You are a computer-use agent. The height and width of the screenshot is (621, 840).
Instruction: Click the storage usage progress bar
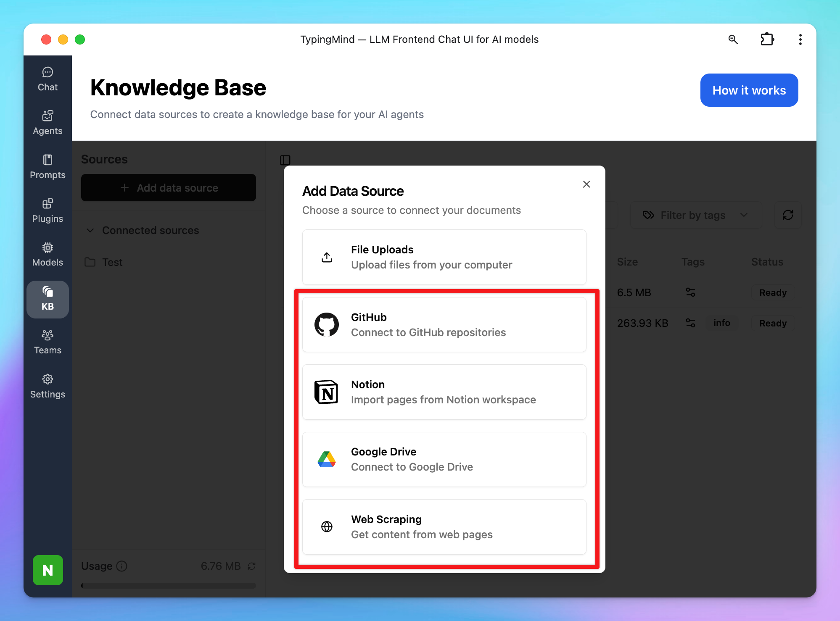(x=168, y=586)
